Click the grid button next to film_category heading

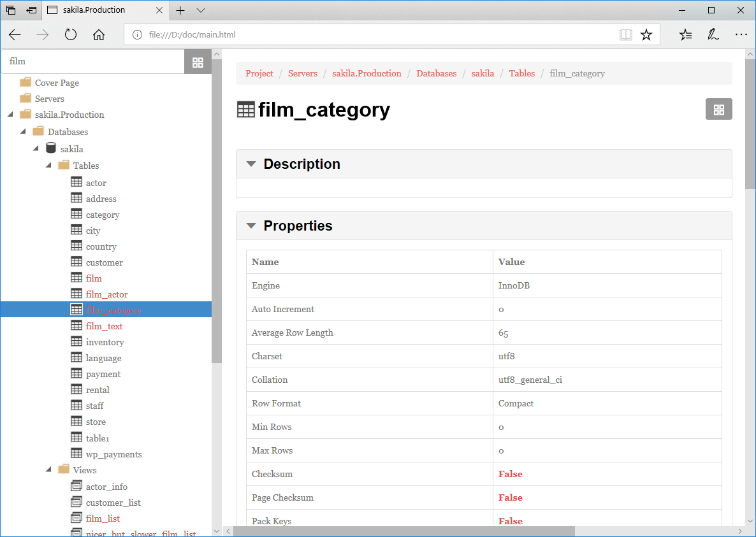(x=718, y=110)
